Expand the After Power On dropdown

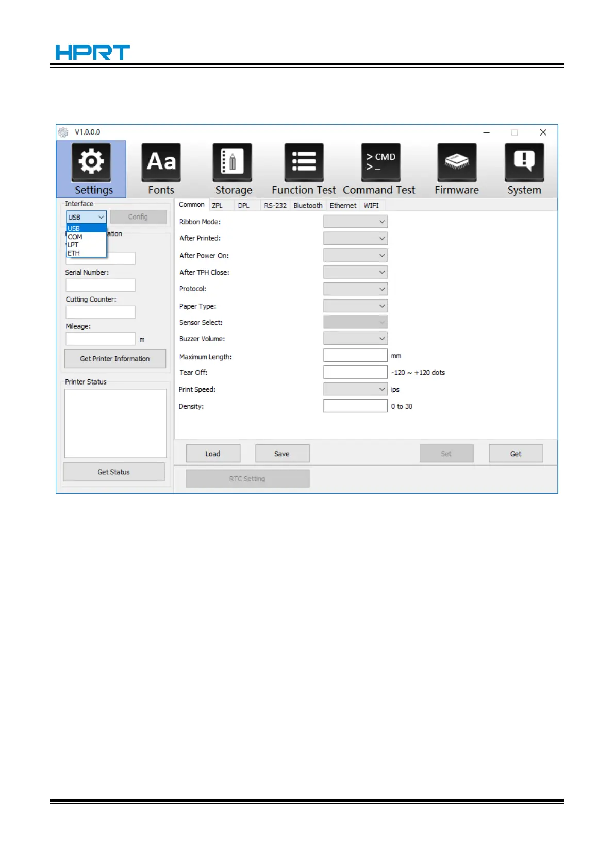tap(355, 255)
